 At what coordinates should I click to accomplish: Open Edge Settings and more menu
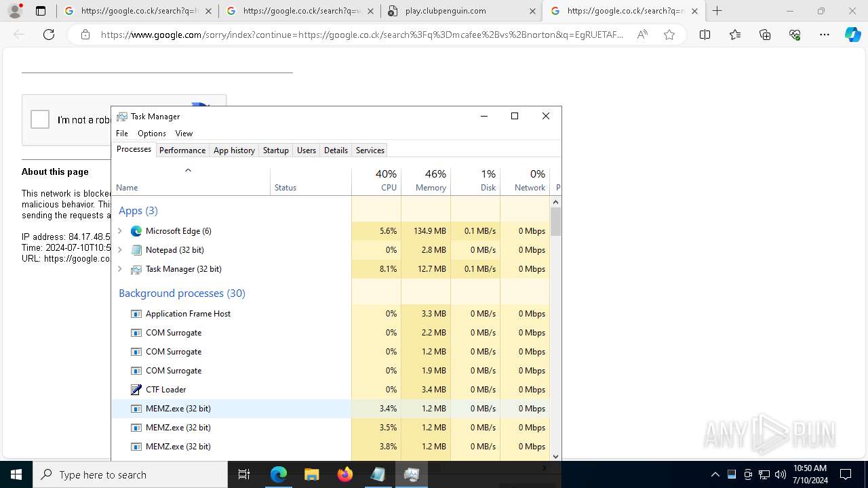tap(825, 35)
